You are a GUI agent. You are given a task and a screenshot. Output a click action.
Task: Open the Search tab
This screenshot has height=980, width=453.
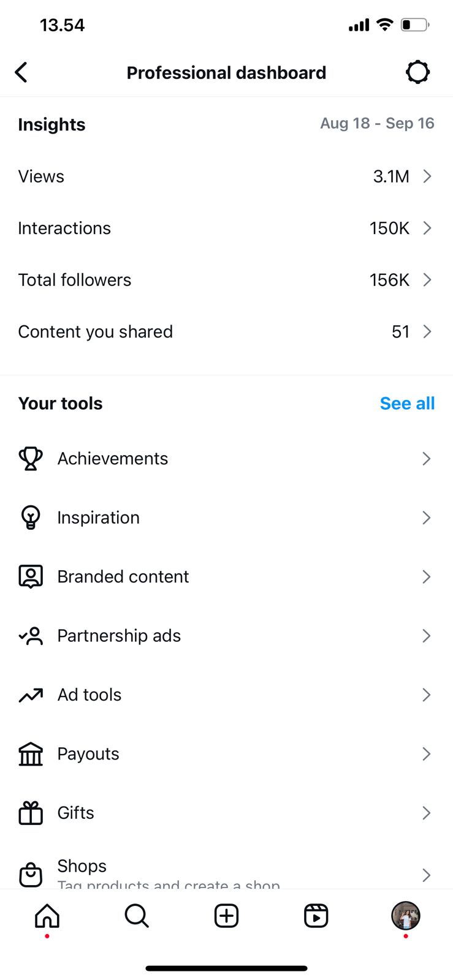(136, 916)
